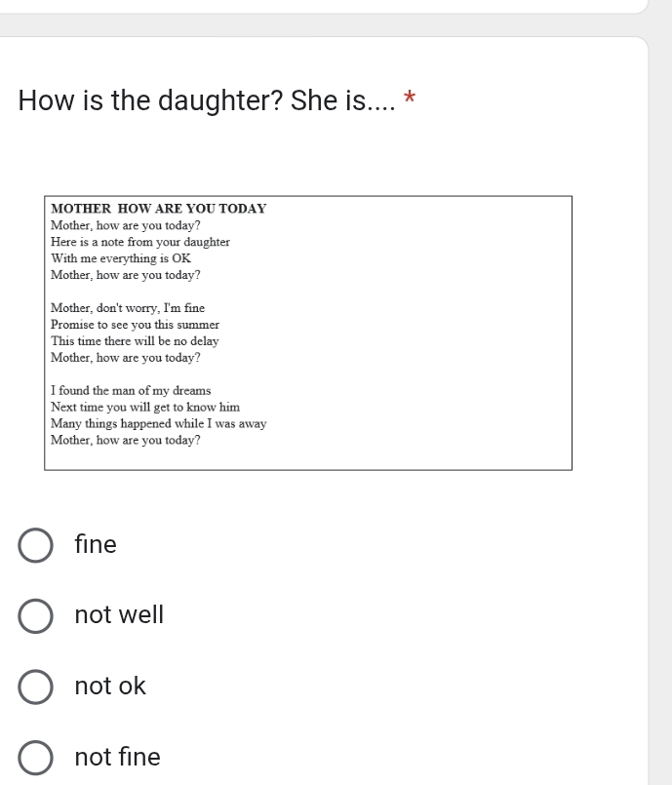Click the "not ok" option label text

[110, 686]
